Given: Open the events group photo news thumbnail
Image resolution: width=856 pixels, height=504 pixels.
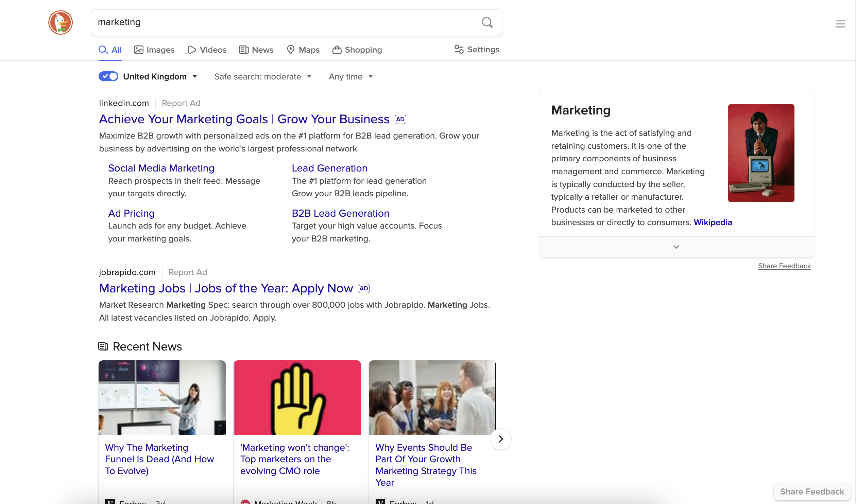Looking at the screenshot, I should click(x=432, y=398).
